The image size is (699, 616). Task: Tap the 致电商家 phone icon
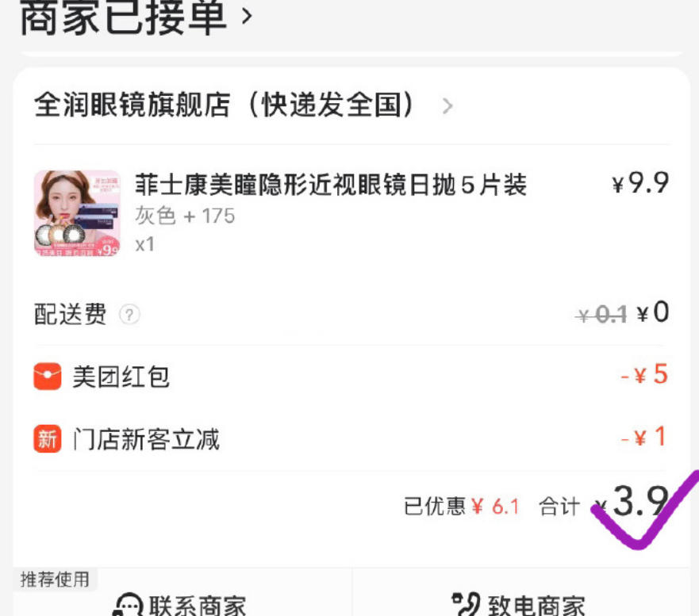click(x=466, y=604)
